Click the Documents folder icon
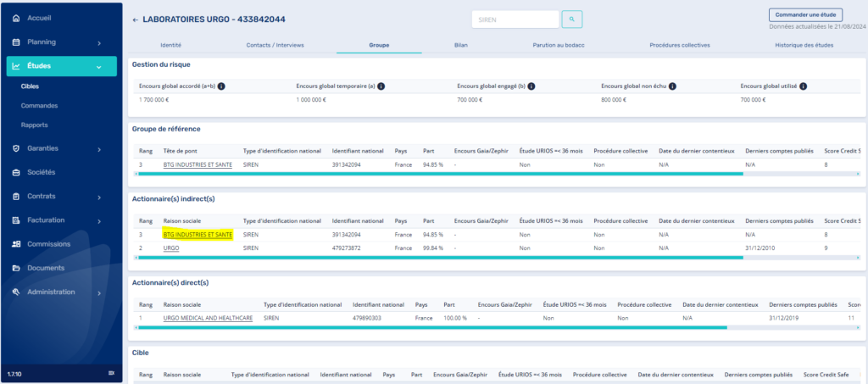868x384 pixels. [x=16, y=268]
